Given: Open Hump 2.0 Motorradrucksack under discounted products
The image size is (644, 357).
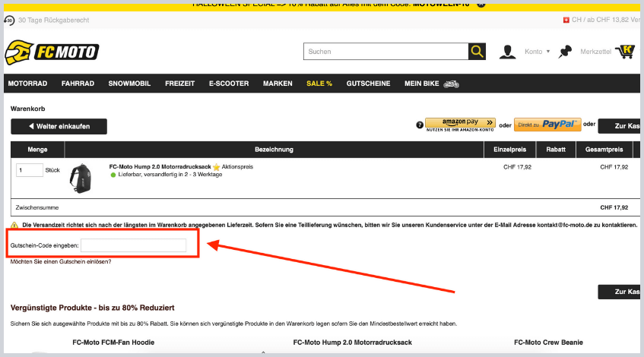Looking at the screenshot, I should coord(352,343).
